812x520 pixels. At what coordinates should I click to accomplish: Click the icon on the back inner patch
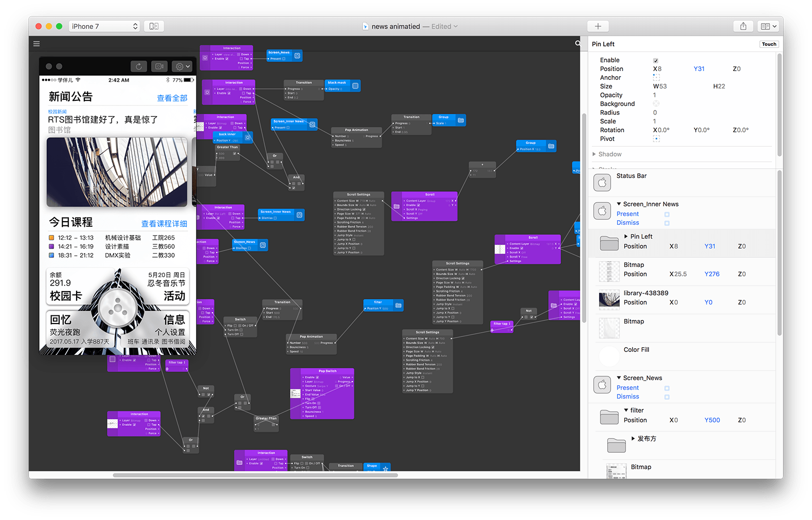coord(248,137)
